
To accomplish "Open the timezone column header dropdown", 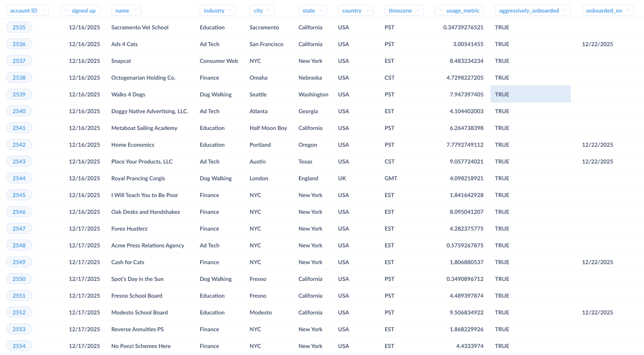I will point(404,10).
